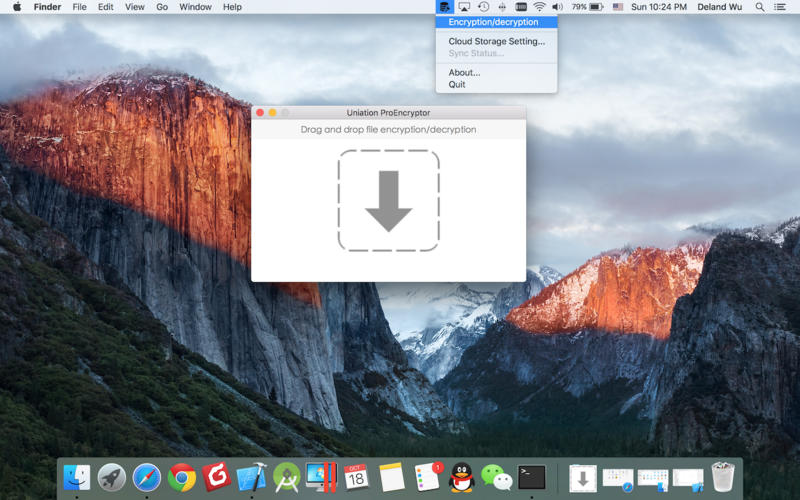The height and width of the screenshot is (500, 800).
Task: Open Reminders with red badge
Action: pyautogui.click(x=427, y=478)
